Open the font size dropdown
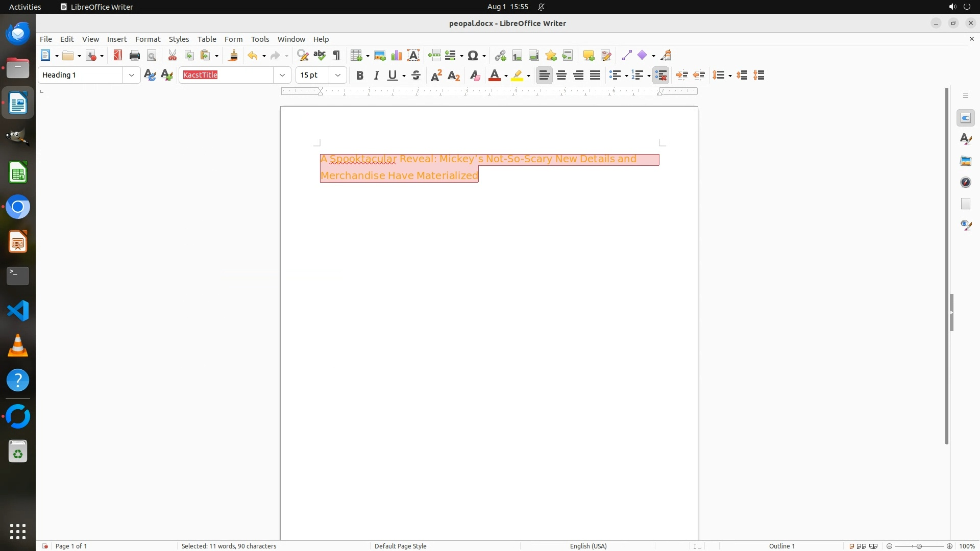980x551 pixels. pyautogui.click(x=338, y=76)
